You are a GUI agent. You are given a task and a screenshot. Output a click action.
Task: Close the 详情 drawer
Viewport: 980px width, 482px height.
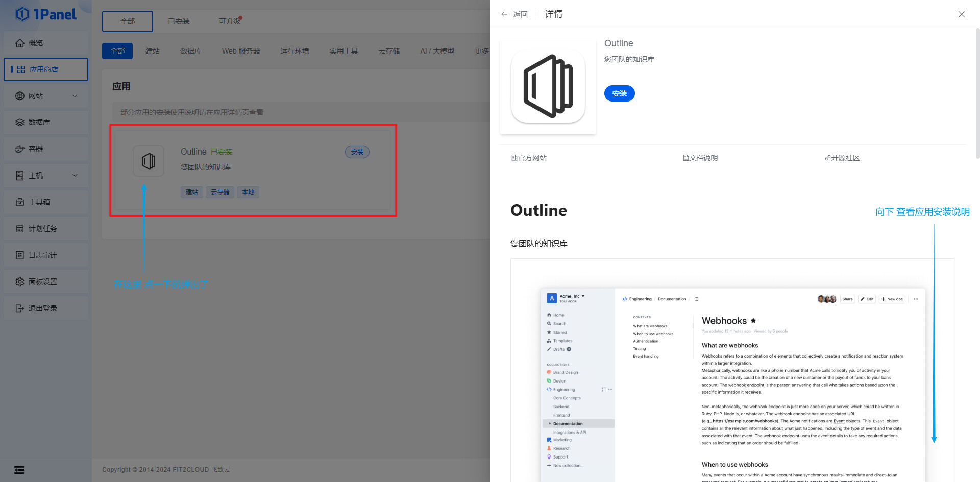pyautogui.click(x=962, y=14)
